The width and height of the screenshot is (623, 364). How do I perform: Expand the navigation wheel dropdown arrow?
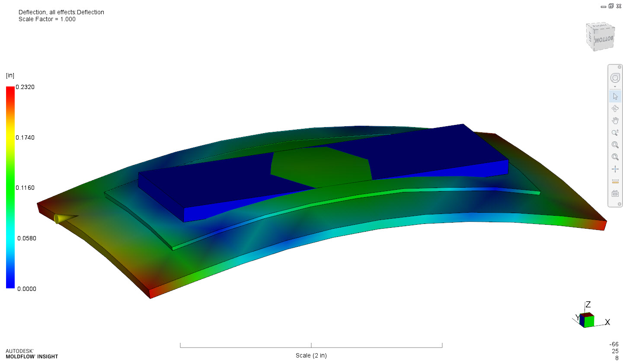615,86
